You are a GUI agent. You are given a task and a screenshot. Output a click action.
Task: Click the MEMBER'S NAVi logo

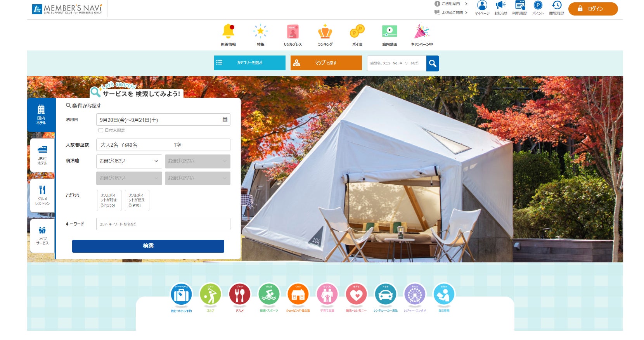67,9
